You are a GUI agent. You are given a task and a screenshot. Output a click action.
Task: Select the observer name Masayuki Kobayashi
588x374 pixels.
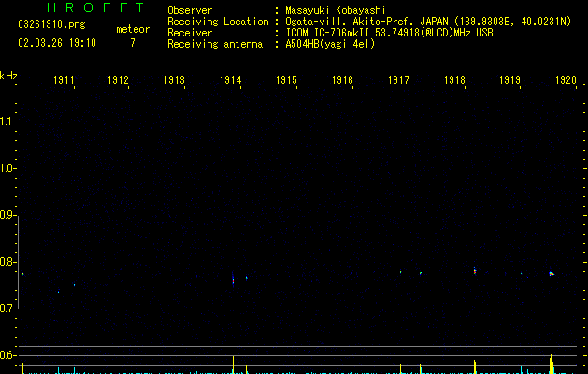336,10
